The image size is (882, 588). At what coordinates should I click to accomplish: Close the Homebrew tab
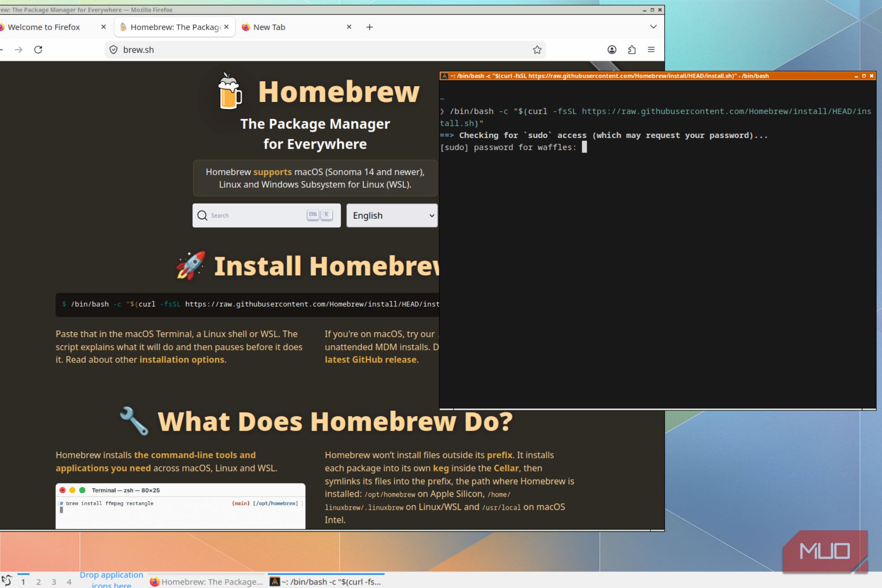point(226,27)
